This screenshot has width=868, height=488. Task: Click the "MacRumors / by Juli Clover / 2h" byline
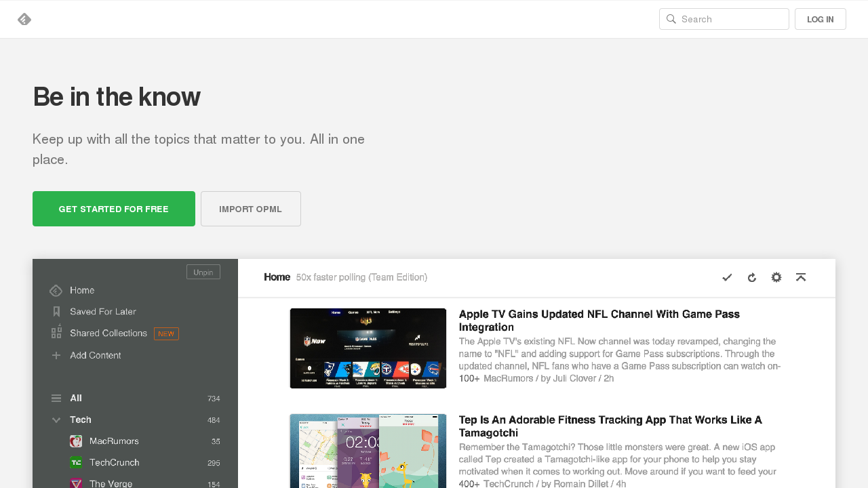pyautogui.click(x=549, y=378)
